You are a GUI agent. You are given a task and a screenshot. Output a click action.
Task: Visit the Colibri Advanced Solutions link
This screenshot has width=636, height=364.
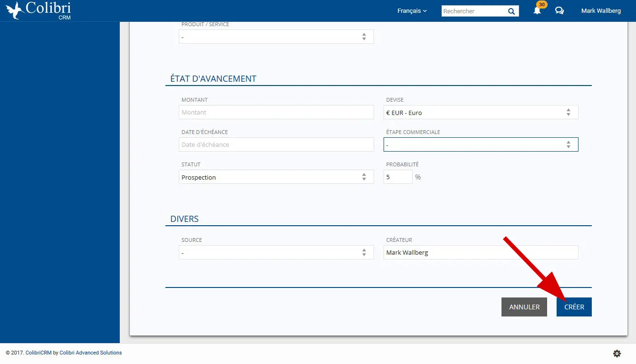(x=90, y=353)
